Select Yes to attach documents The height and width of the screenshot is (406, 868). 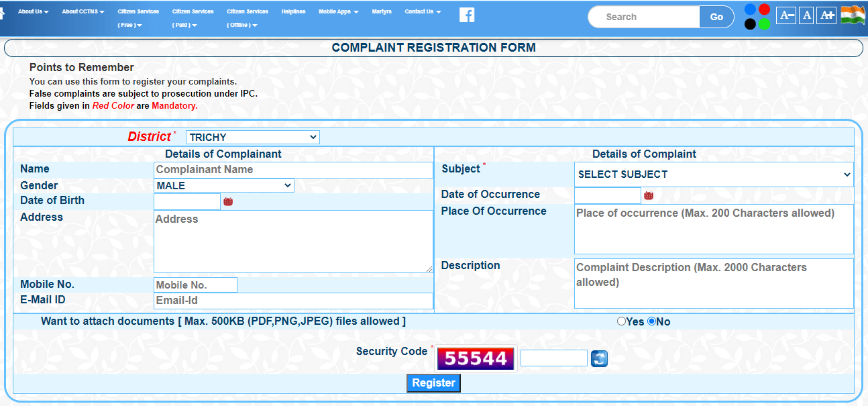point(621,321)
